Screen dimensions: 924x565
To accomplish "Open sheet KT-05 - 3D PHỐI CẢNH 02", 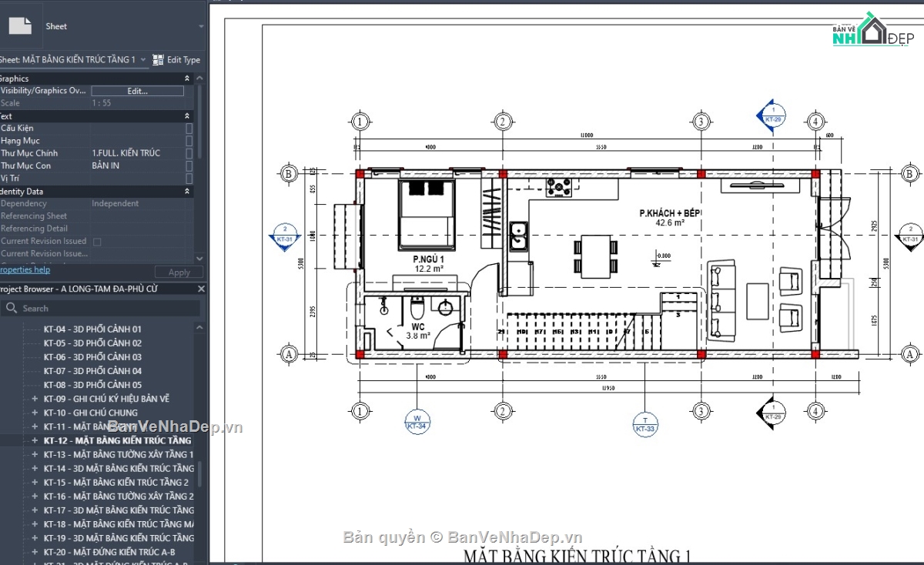I will (92, 343).
